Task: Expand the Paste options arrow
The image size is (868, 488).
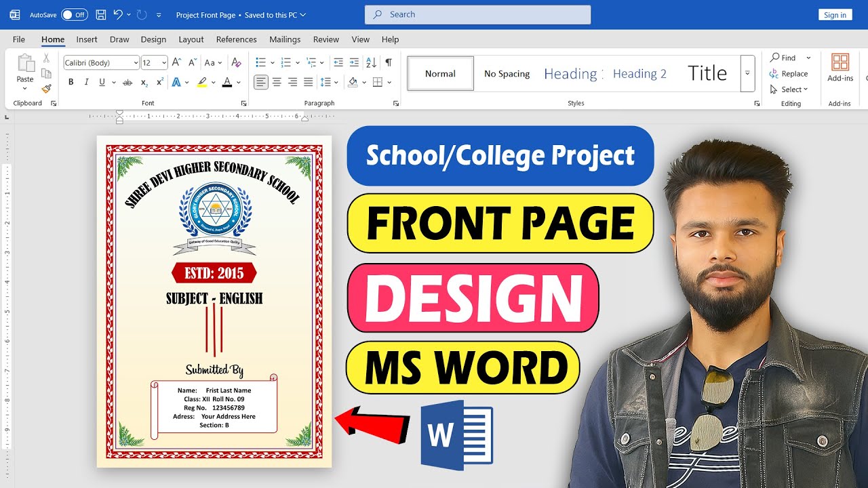Action: [x=25, y=88]
